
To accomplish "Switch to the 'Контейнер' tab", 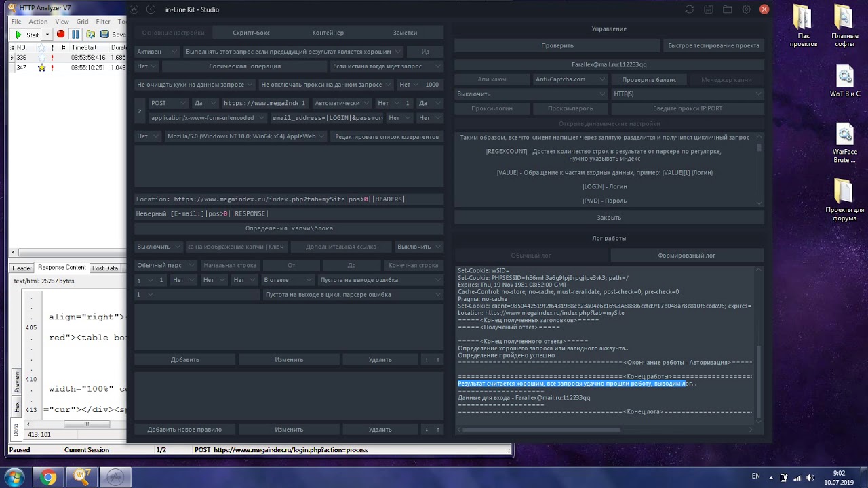I will 328,33.
